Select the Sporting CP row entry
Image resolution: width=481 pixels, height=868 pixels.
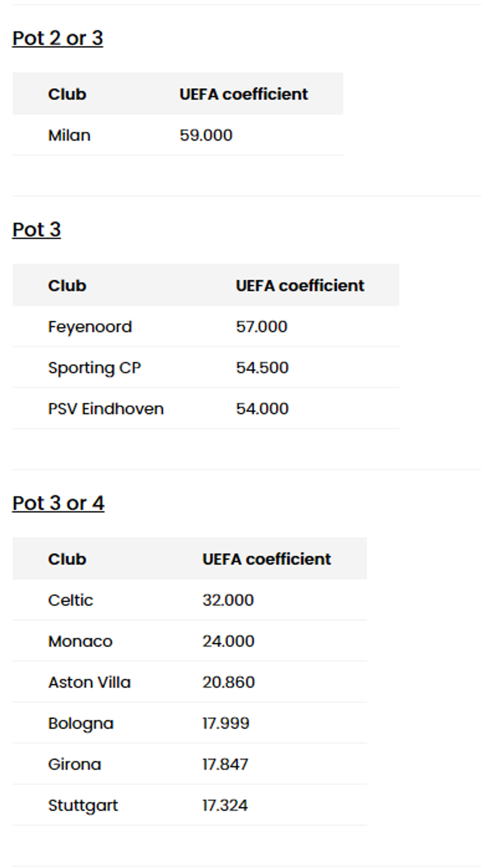(94, 368)
